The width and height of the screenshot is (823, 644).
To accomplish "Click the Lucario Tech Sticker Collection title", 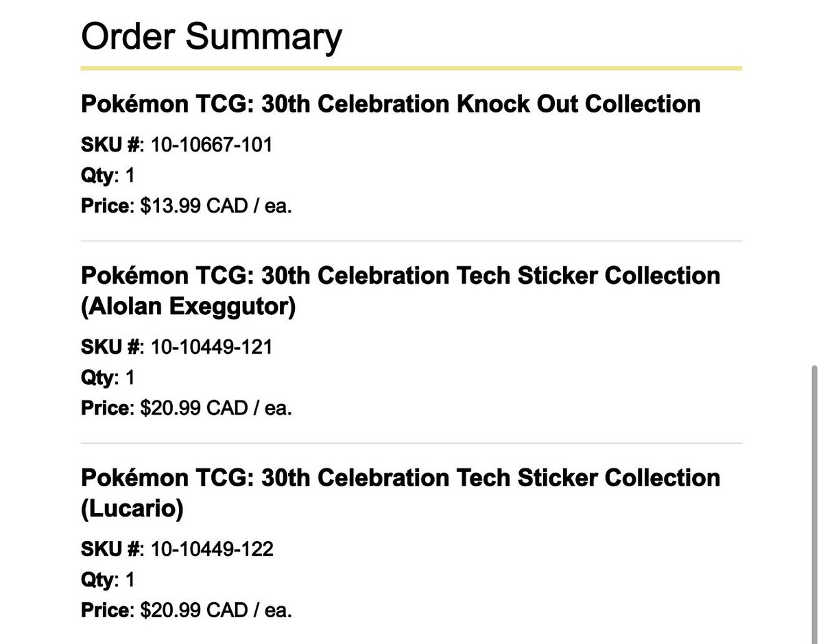I will (x=401, y=493).
